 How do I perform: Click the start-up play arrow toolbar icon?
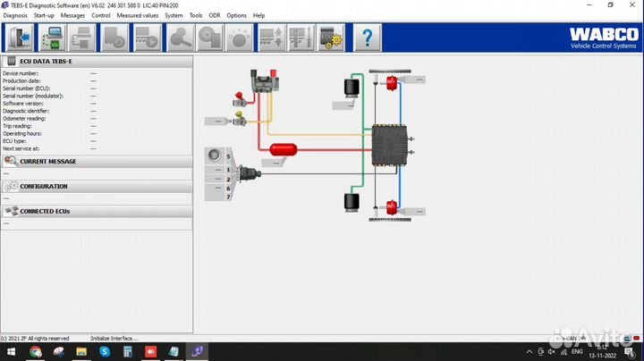(x=147, y=38)
